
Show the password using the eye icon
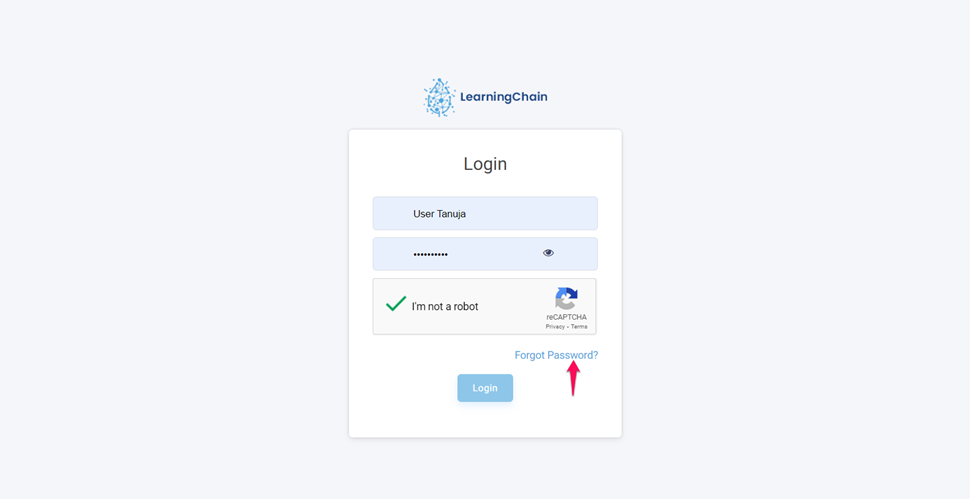548,253
